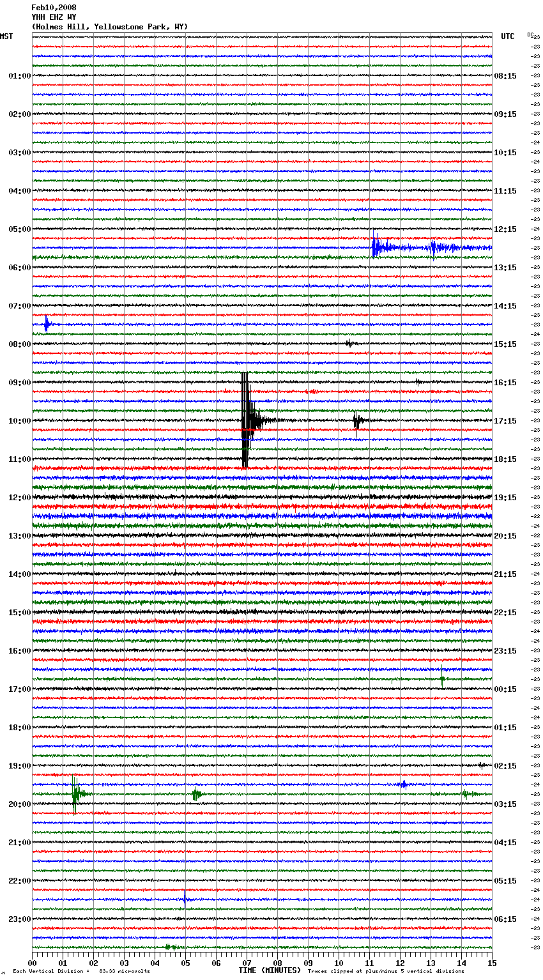Viewport: 543px width, 980px height.
Task: Click the '16:00' MST time label
Action: tap(20, 651)
